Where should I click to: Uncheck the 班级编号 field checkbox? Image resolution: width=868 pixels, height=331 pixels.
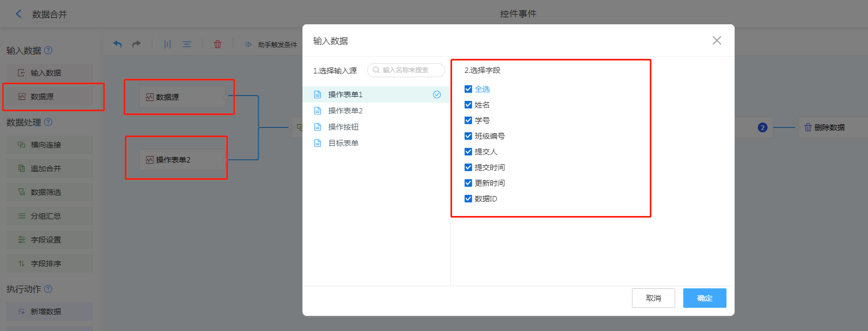tap(468, 136)
